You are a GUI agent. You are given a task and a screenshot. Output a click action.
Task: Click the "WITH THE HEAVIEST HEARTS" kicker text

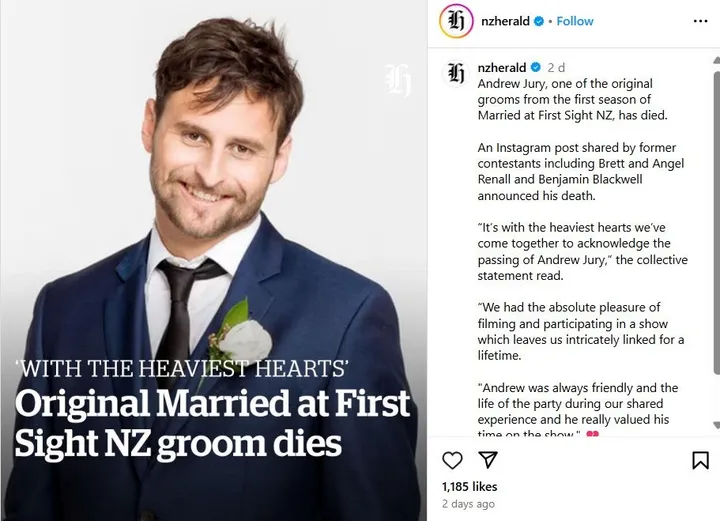tap(182, 367)
